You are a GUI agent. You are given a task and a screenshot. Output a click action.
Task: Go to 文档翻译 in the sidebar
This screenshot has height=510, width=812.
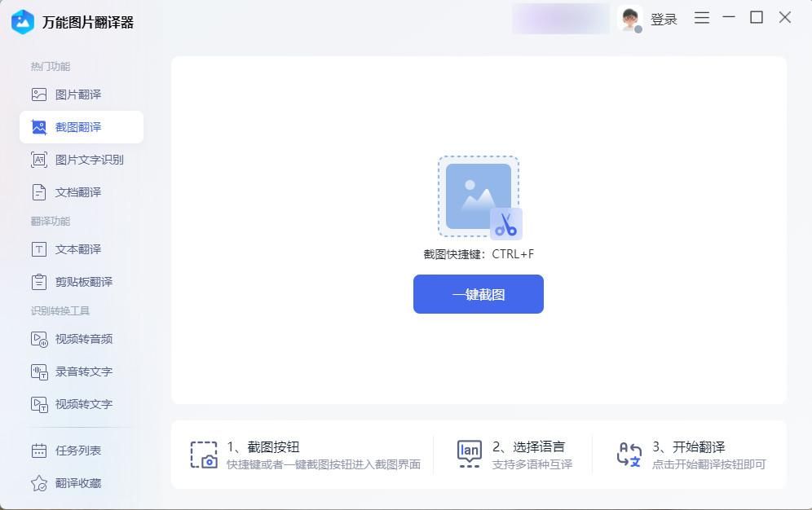82,192
